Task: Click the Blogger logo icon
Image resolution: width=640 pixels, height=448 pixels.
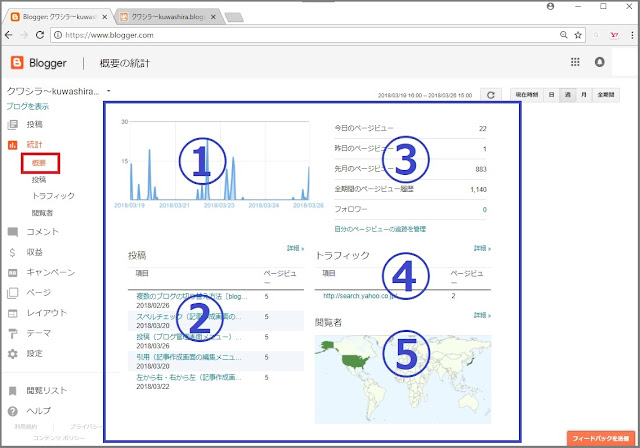Action: [17, 62]
